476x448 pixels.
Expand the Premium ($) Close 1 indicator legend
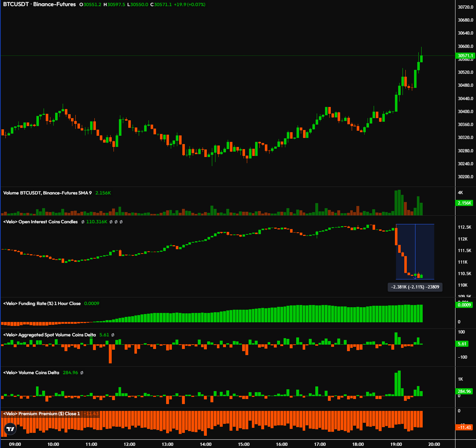click(x=41, y=413)
